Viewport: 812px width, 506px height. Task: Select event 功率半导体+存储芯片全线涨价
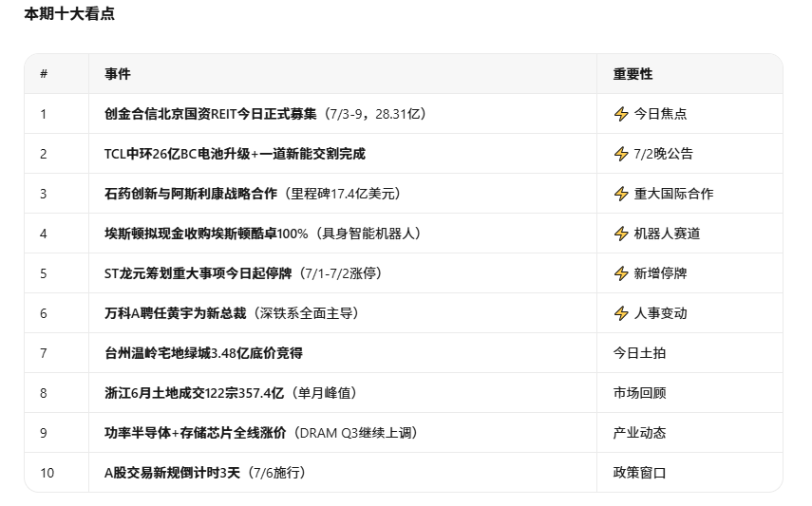pos(196,433)
